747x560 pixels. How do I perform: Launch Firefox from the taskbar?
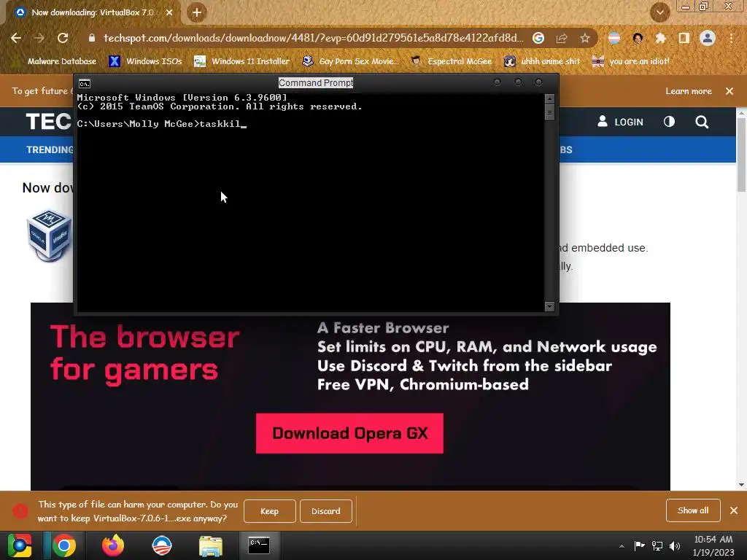pos(113,545)
